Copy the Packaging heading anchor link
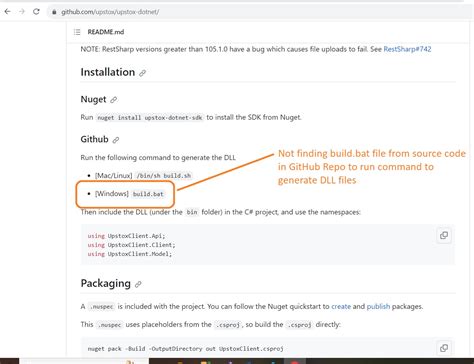Viewport: 474px width, 364px height. coord(138,284)
